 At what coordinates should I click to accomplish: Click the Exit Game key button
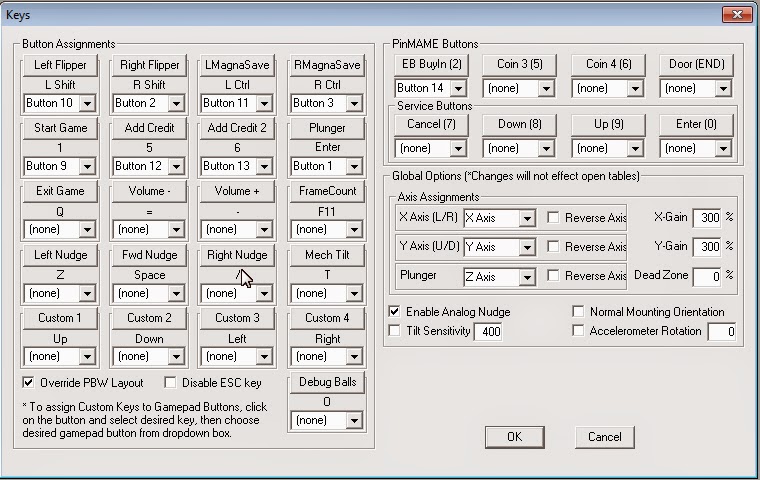[60, 191]
